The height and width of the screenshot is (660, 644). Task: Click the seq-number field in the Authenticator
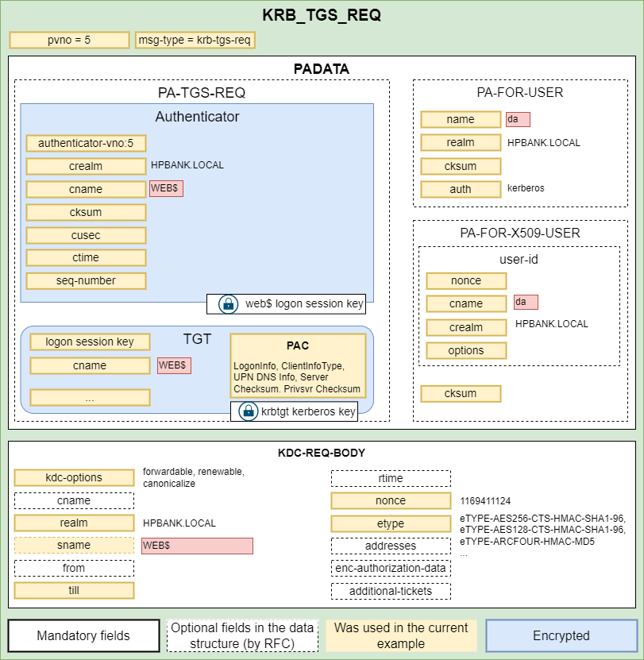(x=86, y=280)
